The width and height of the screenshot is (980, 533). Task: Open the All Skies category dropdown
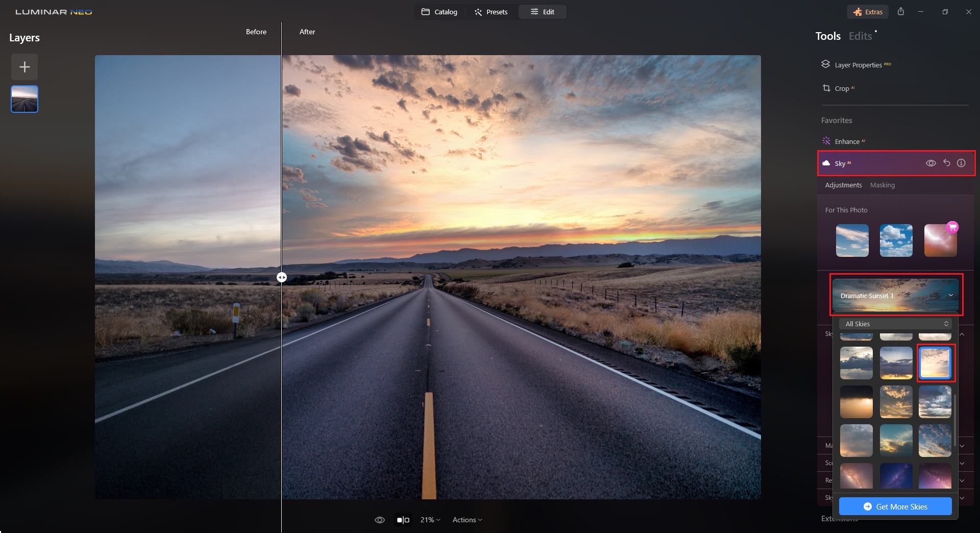[896, 324]
